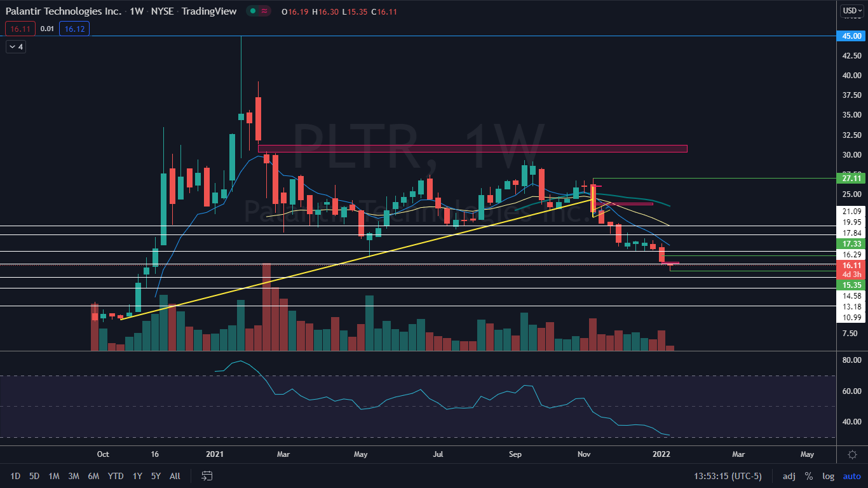Viewport: 868px width, 488px height.
Task: Click the 80.00 RSI scale label
Action: [x=851, y=360]
